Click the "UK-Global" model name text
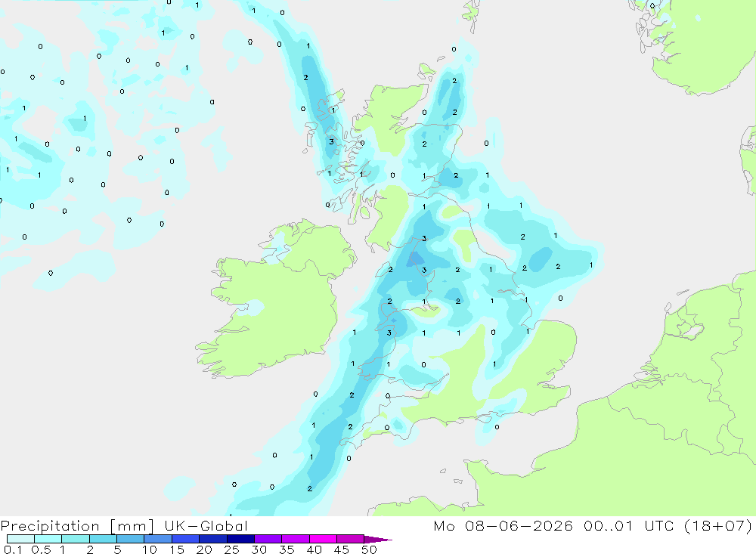756x554 pixels. tap(206, 525)
